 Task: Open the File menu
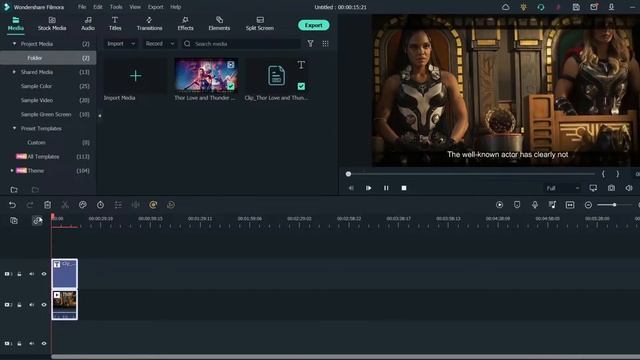click(82, 7)
